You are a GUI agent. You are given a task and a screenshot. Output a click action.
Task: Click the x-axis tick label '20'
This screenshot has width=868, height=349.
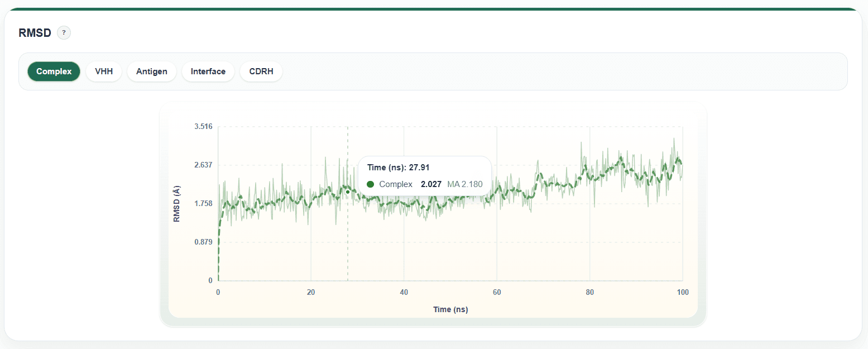tap(311, 292)
